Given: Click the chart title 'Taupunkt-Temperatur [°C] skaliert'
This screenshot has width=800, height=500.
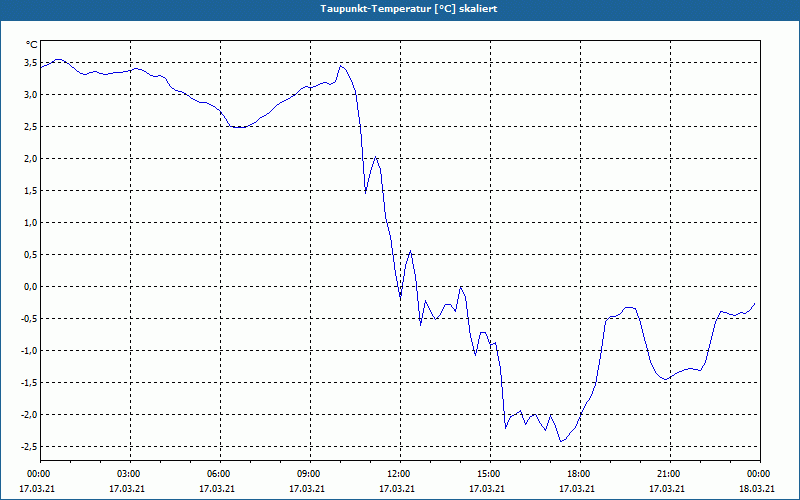Looking at the screenshot, I should coord(409,9).
